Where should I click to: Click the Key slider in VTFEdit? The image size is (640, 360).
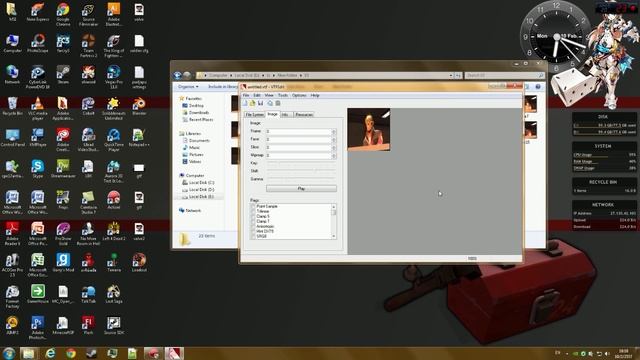pyautogui.click(x=301, y=163)
